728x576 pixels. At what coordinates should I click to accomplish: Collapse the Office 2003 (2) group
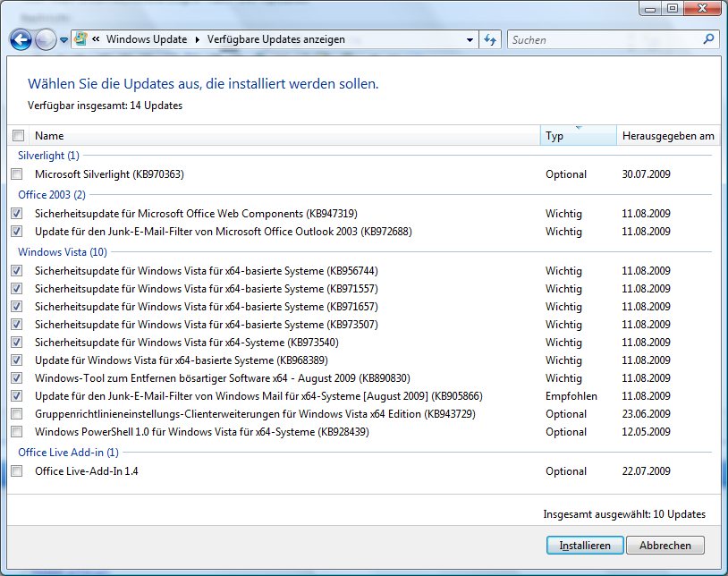point(52,194)
